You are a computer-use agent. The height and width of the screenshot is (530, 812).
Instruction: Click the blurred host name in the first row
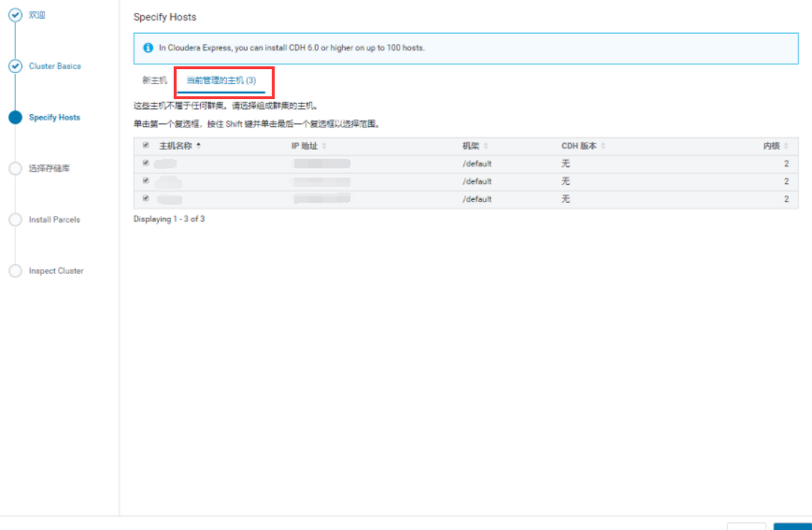[165, 164]
